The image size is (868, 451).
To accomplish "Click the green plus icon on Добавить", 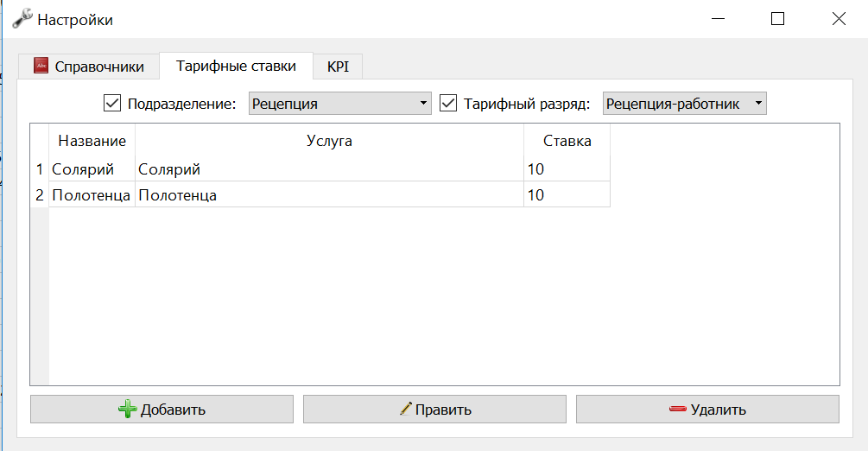I will tap(127, 409).
